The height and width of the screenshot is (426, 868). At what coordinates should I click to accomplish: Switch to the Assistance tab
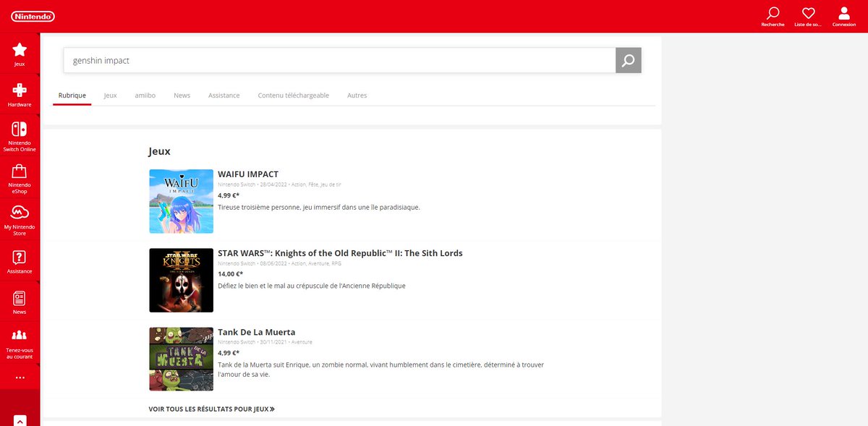[224, 95]
